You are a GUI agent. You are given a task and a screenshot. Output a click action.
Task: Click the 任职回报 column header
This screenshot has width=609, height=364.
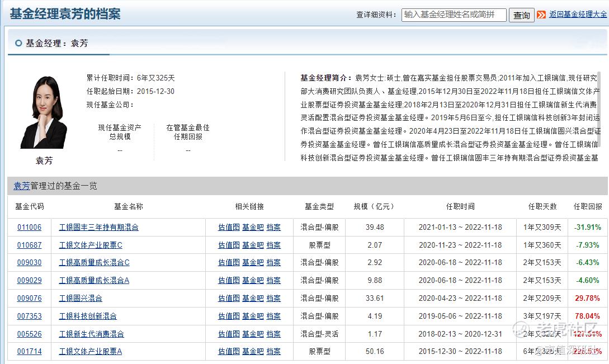588,207
